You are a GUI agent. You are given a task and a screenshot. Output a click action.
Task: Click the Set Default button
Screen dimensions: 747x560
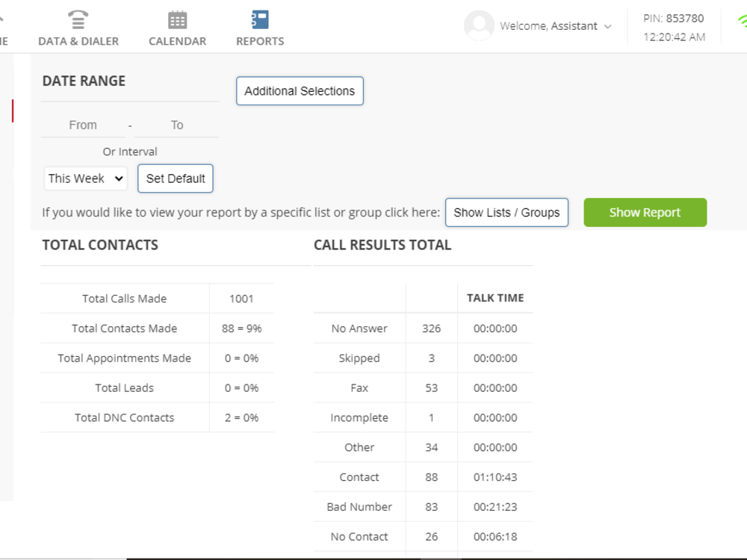click(x=176, y=178)
